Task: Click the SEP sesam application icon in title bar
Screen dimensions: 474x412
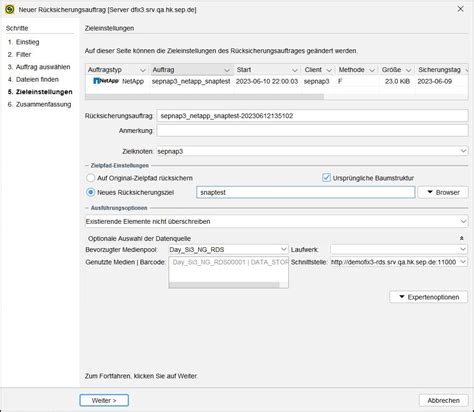Action: 10,9
